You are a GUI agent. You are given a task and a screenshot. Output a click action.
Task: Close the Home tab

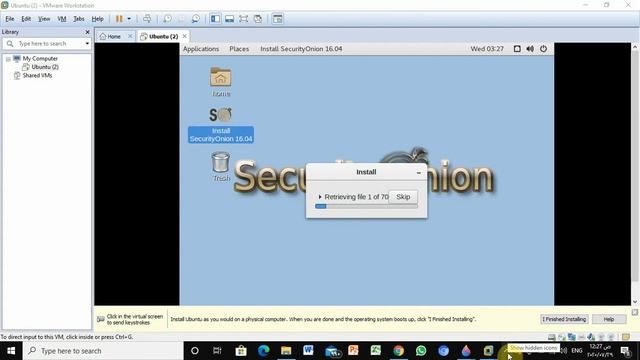tap(130, 36)
